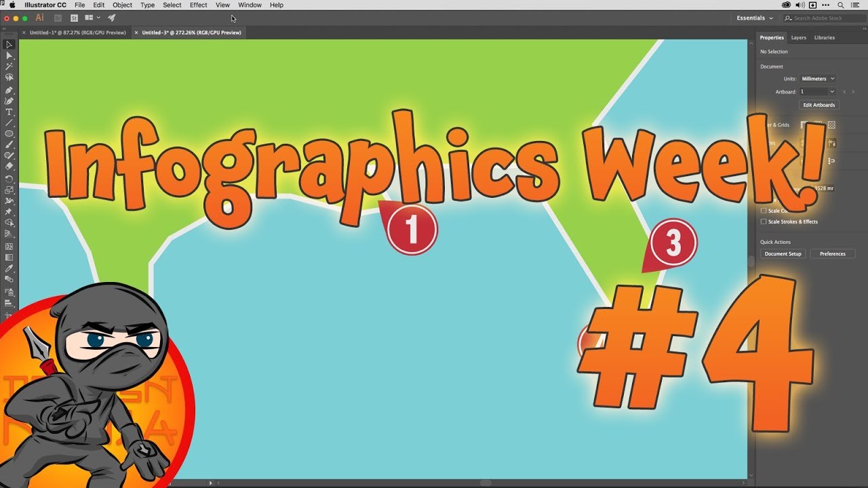
Task: Open Adobe Bridge with Br icon
Action: point(58,18)
